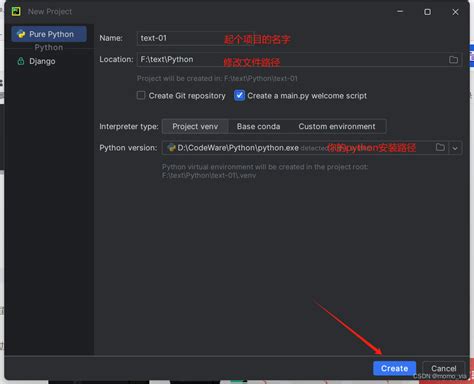Choose Custom environment interpreter type
Image resolution: width=474 pixels, height=384 pixels.
pos(337,126)
